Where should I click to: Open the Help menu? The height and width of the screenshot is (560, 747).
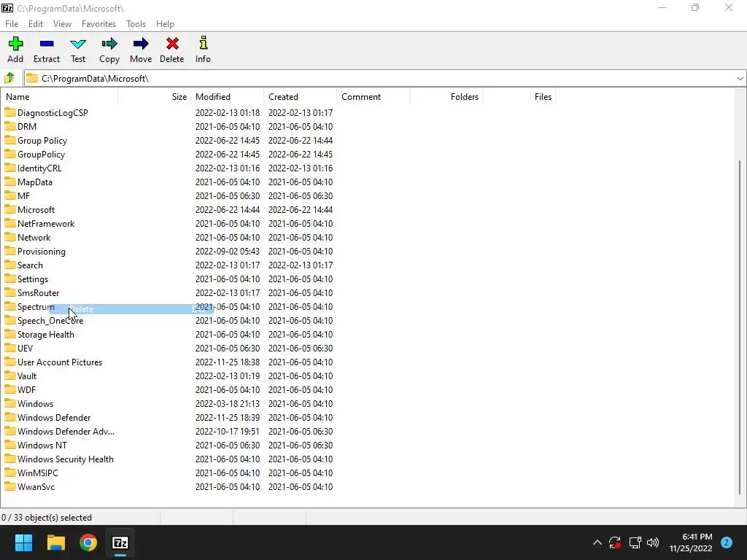[x=165, y=24]
